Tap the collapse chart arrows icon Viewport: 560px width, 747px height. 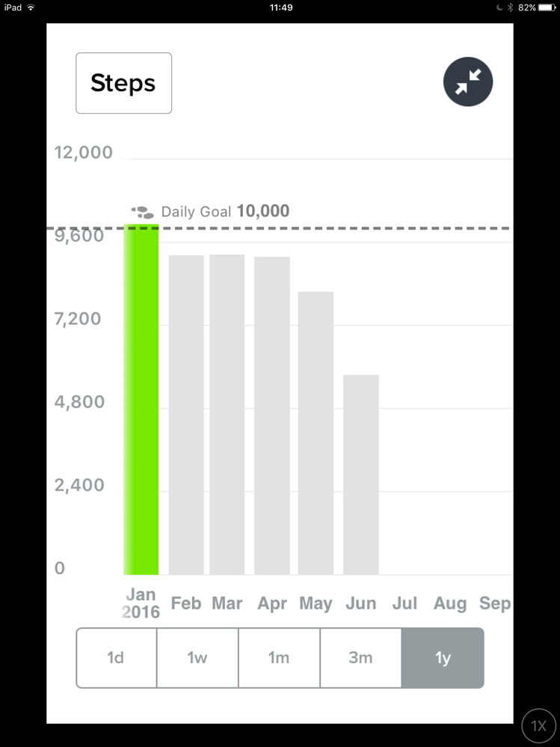467,82
